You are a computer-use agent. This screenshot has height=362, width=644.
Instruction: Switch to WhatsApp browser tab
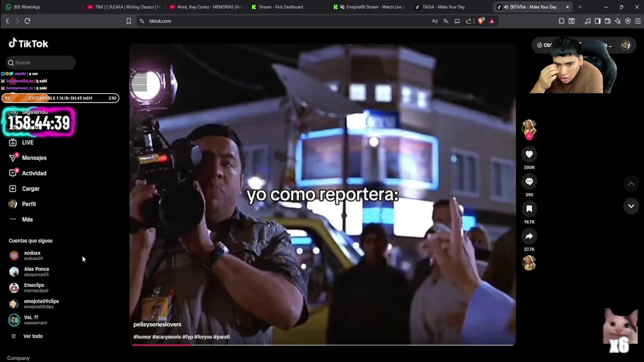tap(40, 7)
